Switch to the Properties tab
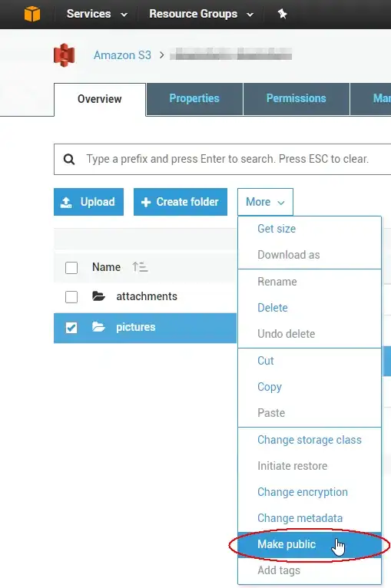391x588 pixels. (x=194, y=98)
